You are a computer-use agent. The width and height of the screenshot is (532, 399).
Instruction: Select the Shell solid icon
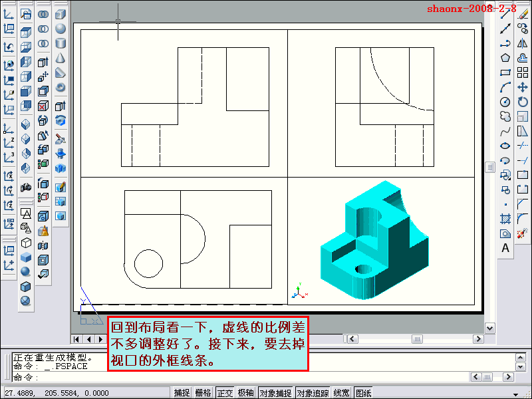click(43, 260)
